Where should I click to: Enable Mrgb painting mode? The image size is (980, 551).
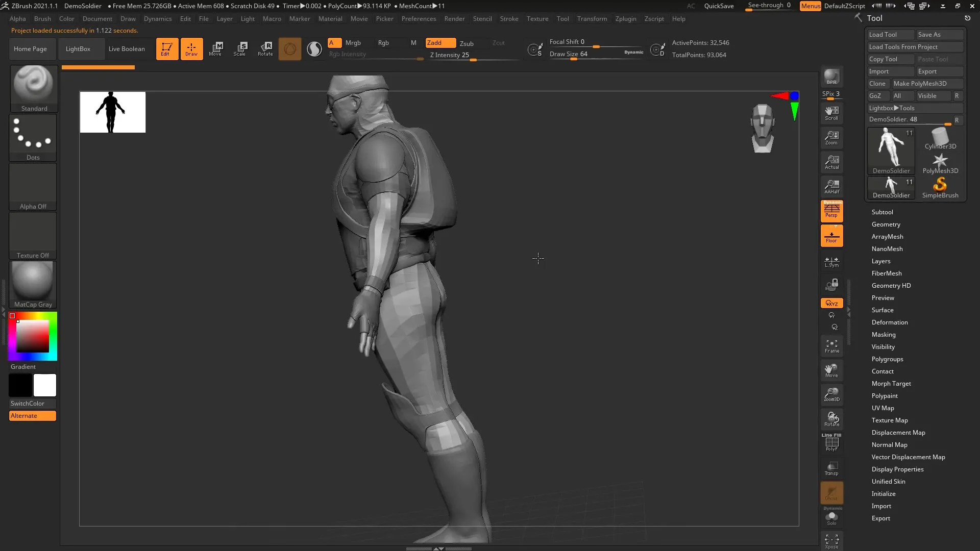tap(353, 43)
